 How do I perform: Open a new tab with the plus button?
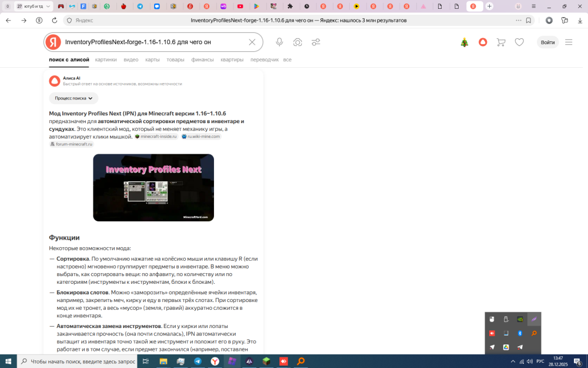coord(489,6)
